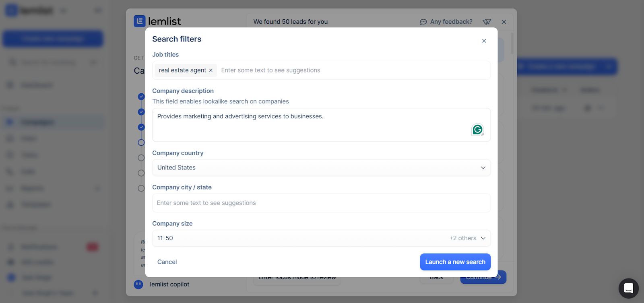
Task: Click the We found 50 leads text
Action: tap(291, 22)
